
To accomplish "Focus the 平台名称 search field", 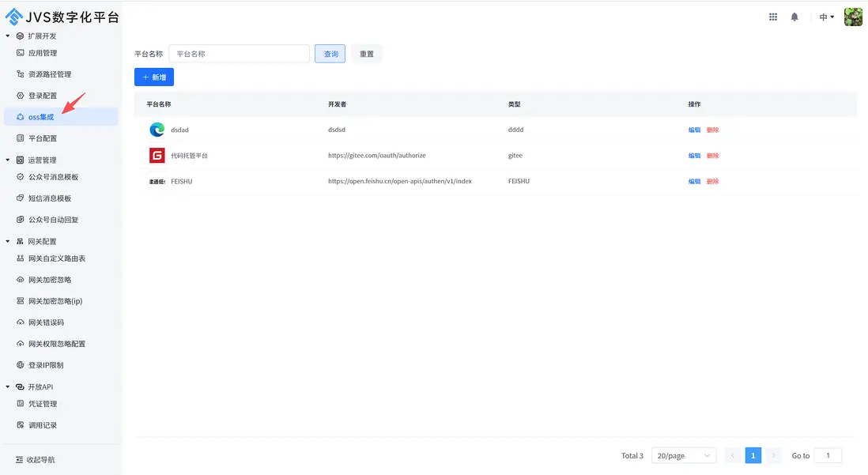I will click(x=240, y=54).
